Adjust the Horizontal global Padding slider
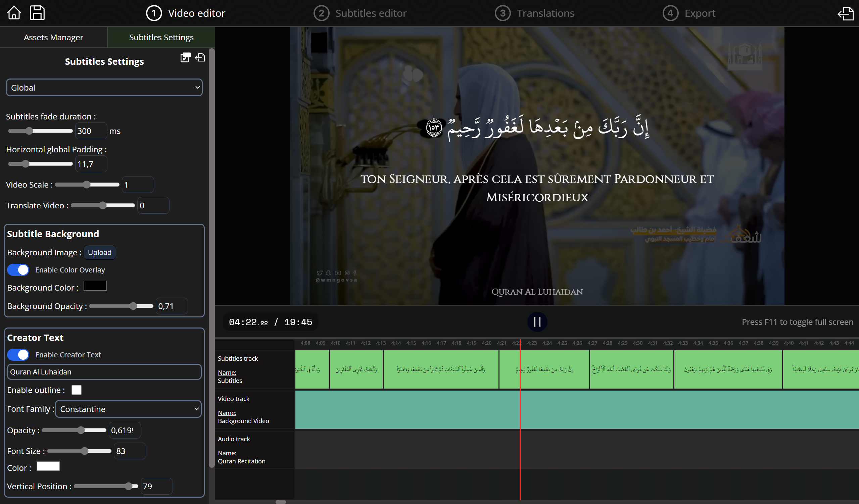Viewport: 859px width, 504px height. click(40, 164)
